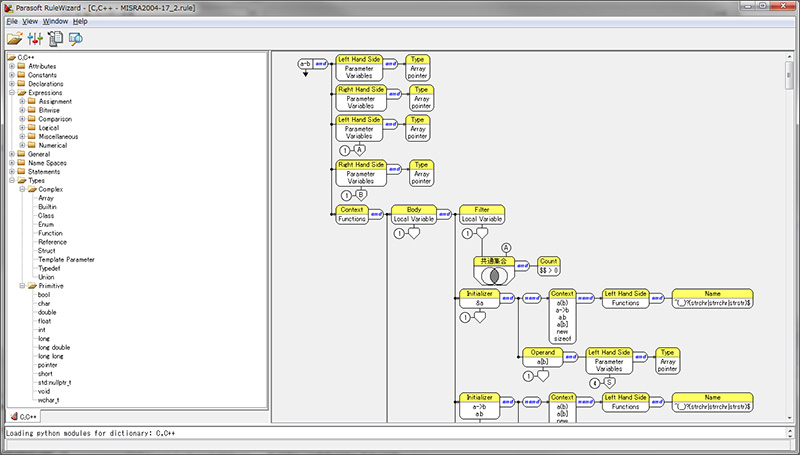Select the Array tree item
800x455 pixels.
(x=46, y=198)
